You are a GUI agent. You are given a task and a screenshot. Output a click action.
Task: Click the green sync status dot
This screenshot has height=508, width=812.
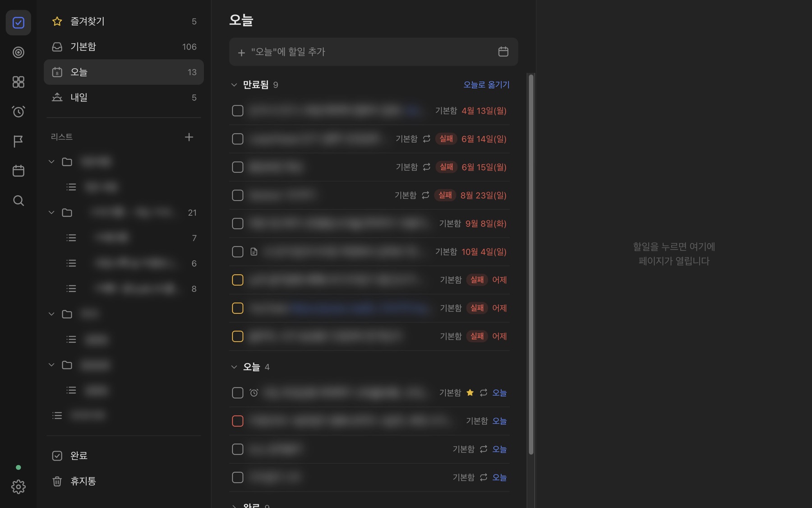(18, 467)
